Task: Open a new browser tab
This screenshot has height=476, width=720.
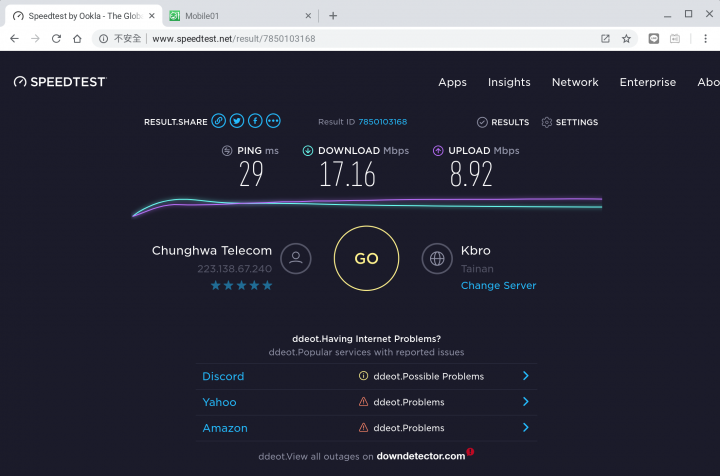Action: click(333, 16)
